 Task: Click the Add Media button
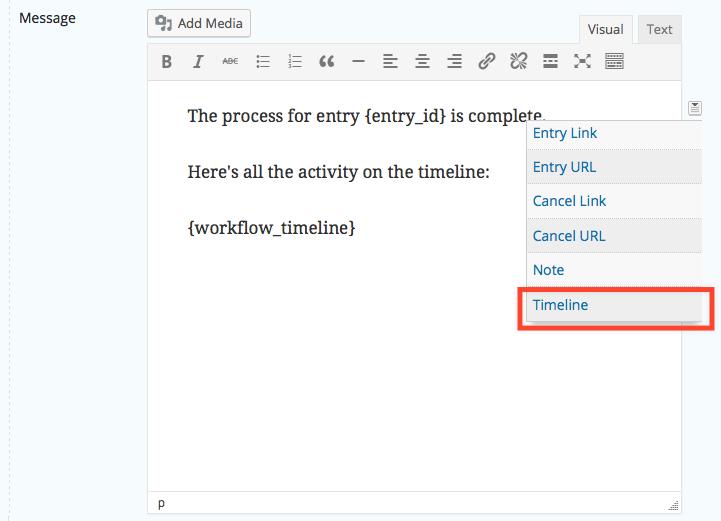point(199,23)
